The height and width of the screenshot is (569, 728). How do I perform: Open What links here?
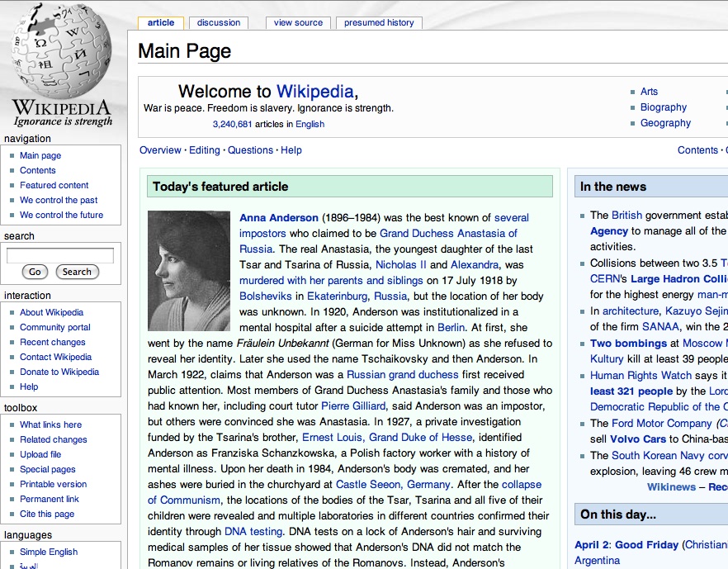pyautogui.click(x=50, y=425)
